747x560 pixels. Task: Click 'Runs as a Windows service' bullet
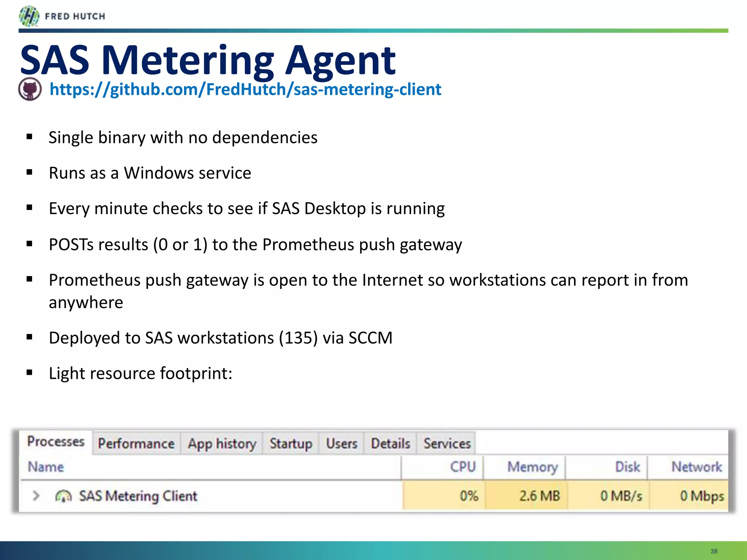(150, 173)
